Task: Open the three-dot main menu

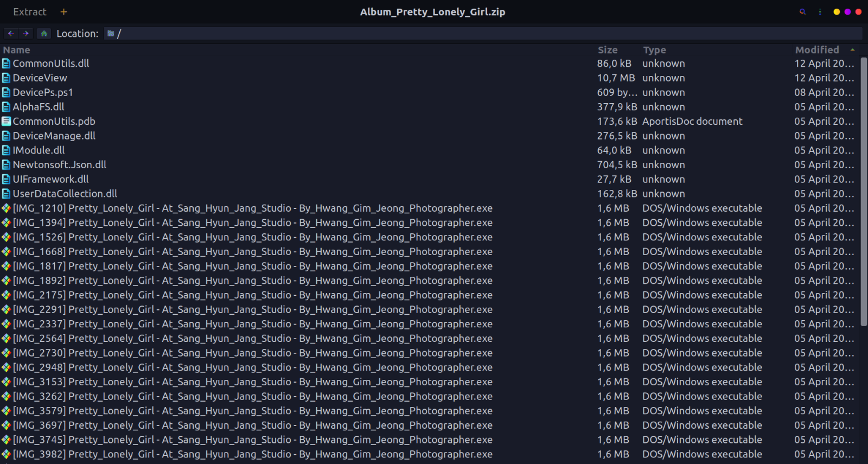Action: [820, 12]
